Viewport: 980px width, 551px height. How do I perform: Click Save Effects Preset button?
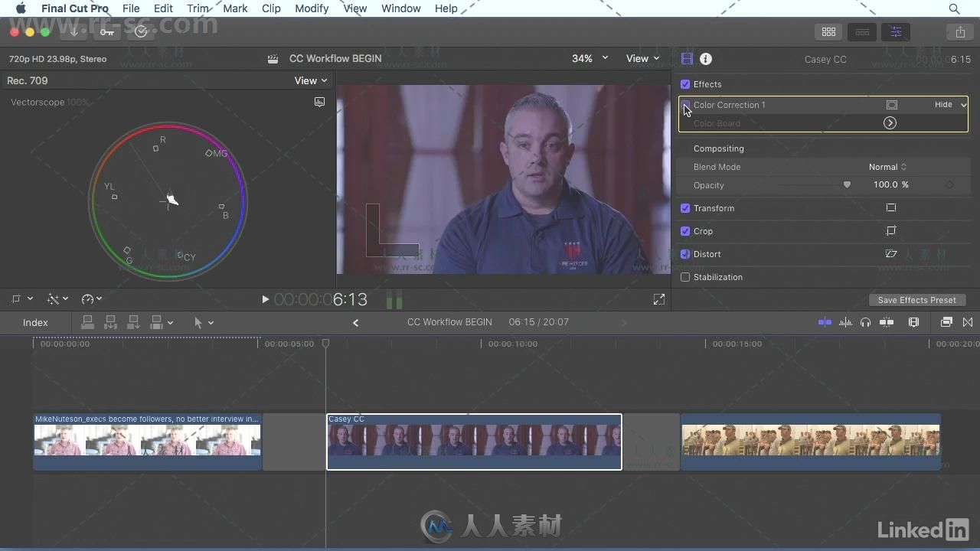tap(916, 300)
